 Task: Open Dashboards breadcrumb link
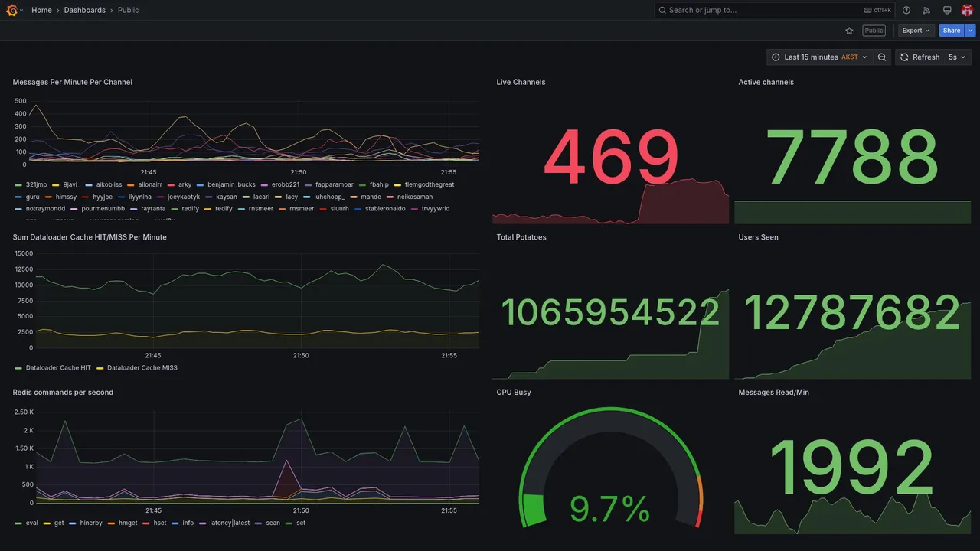[x=85, y=10]
